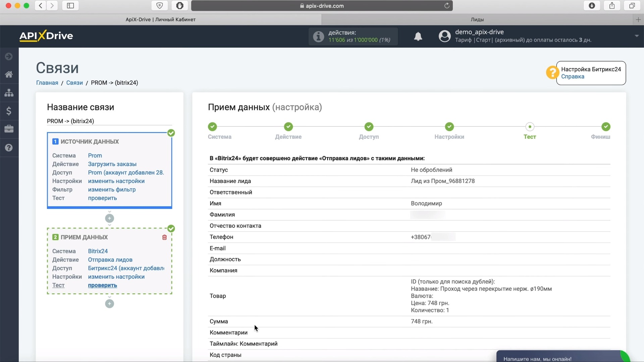Screen dimensions: 644x362
Task: Click receiver block green checkmark
Action: point(171,229)
